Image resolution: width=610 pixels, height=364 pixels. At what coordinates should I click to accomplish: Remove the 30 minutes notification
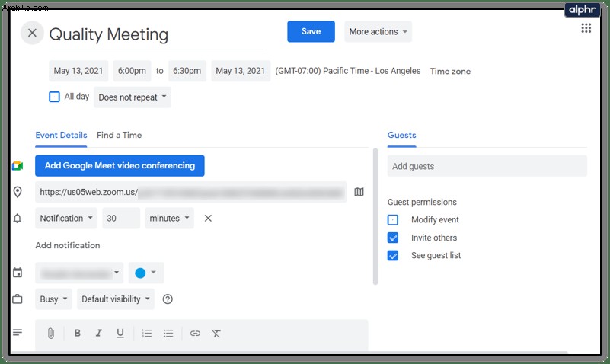pos(208,218)
